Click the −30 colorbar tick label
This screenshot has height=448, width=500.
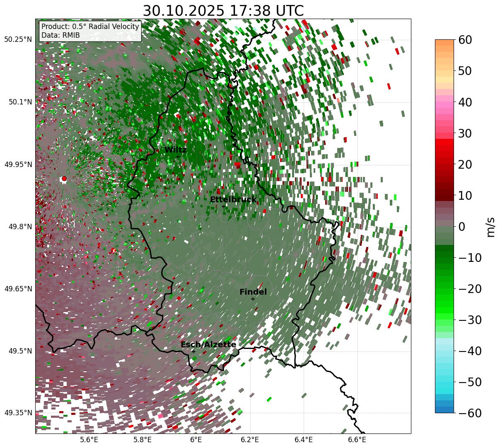click(470, 320)
